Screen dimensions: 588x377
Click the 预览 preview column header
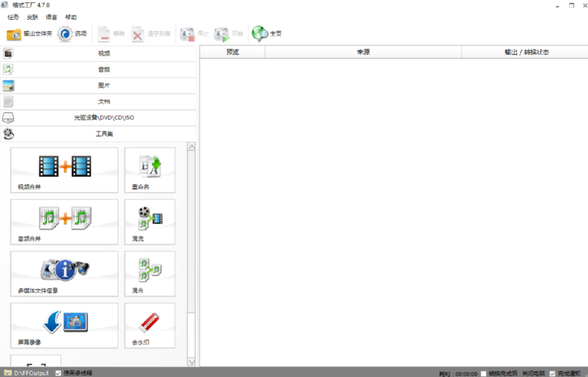[233, 52]
